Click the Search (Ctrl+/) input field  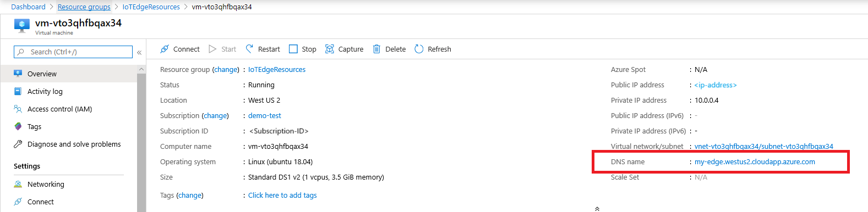73,52
